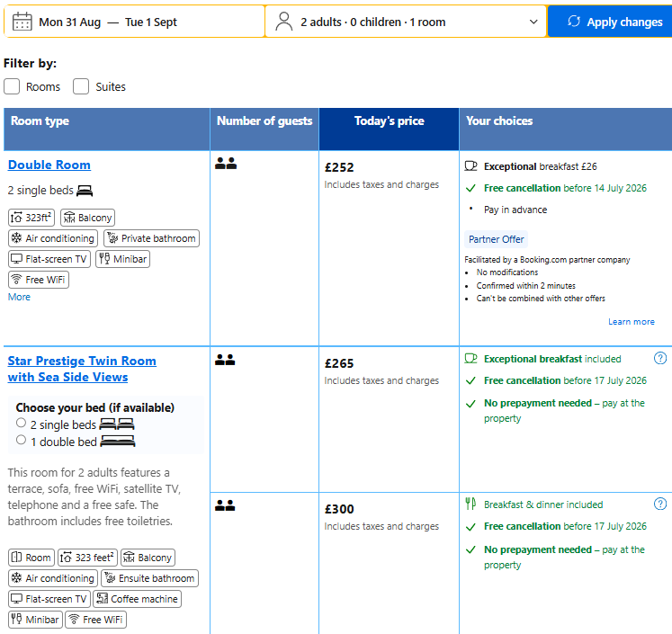Image resolution: width=672 pixels, height=634 pixels.
Task: Click the £265 price
Action: click(339, 363)
